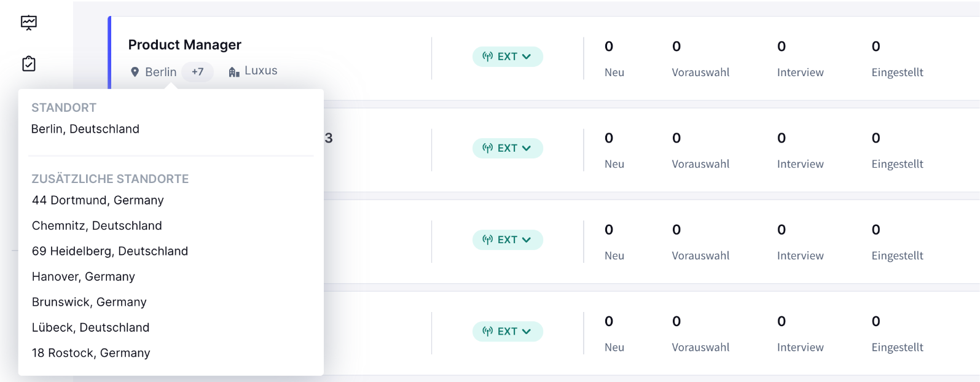The image size is (980, 382).
Task: Click the broadcast icon in the fourth EXT badge
Action: click(488, 331)
